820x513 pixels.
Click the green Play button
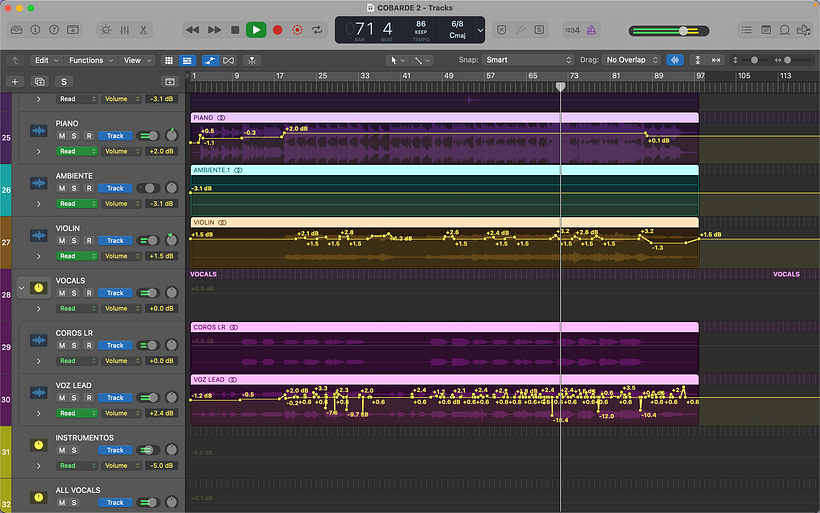(256, 30)
